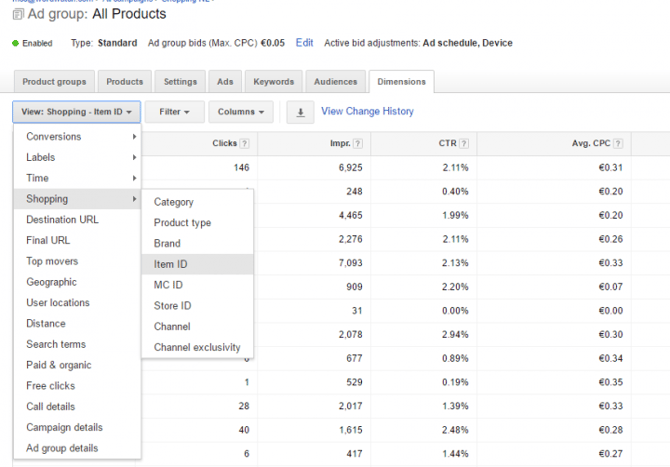Select Item ID in the Shopping submenu
This screenshot has height=467, width=670.
tap(197, 264)
